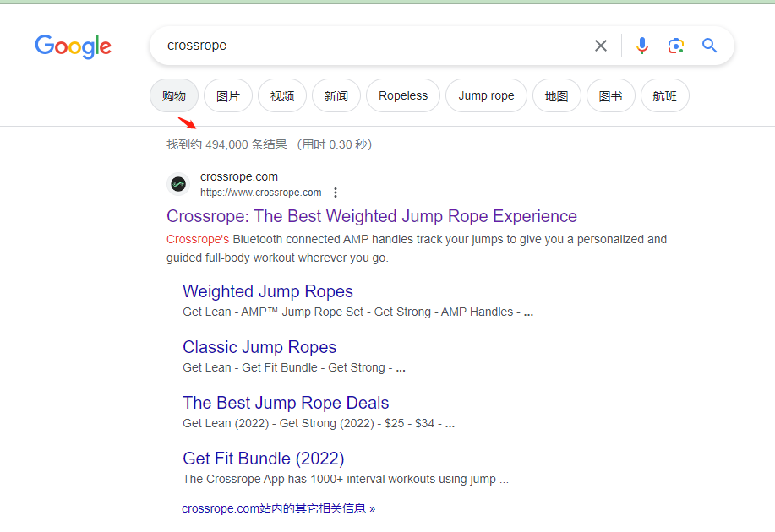Viewport: 775px width, 532px height.
Task: Open the 航班 flights tab
Action: (x=664, y=96)
